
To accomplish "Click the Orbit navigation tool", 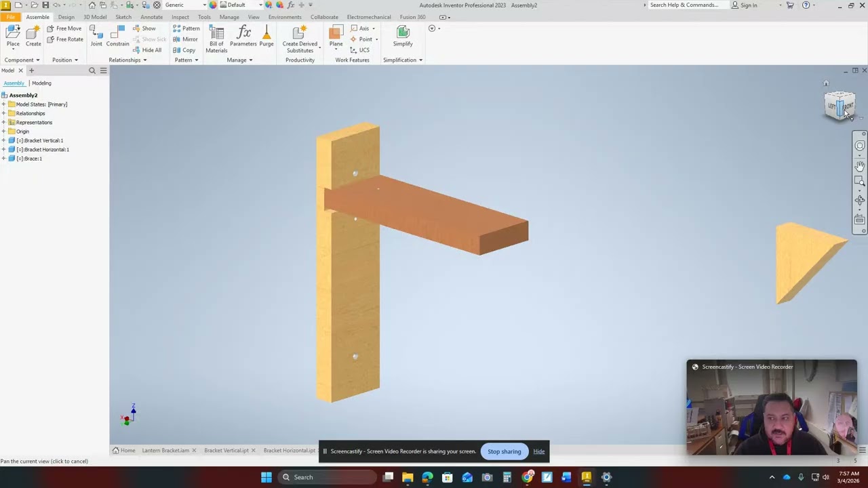I will pos(860,200).
